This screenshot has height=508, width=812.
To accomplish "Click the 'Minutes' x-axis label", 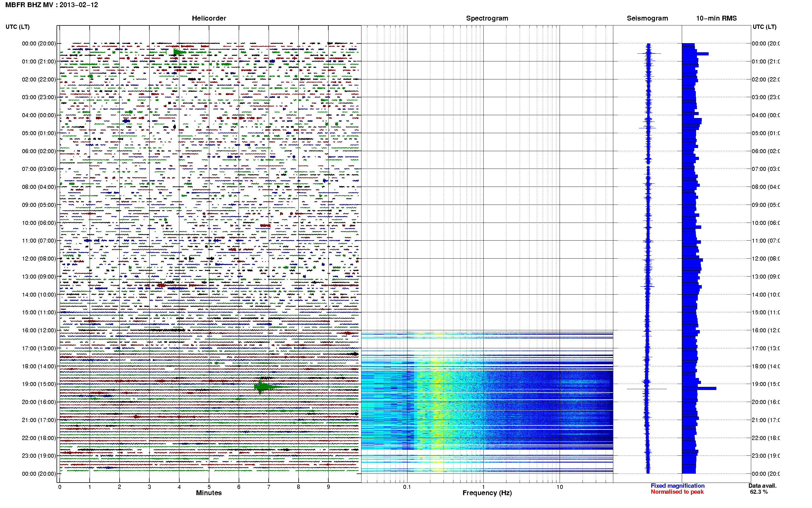I will pyautogui.click(x=209, y=493).
